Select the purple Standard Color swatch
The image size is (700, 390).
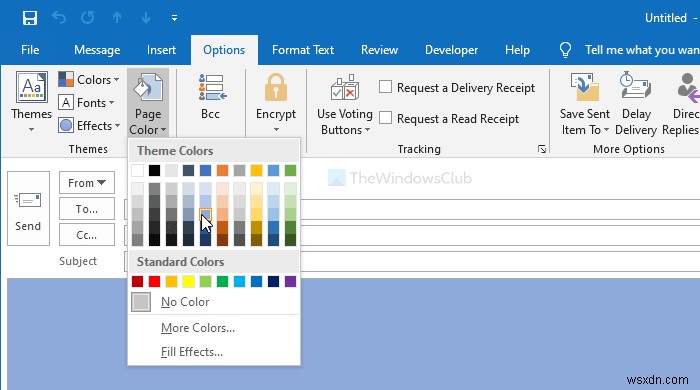click(290, 281)
